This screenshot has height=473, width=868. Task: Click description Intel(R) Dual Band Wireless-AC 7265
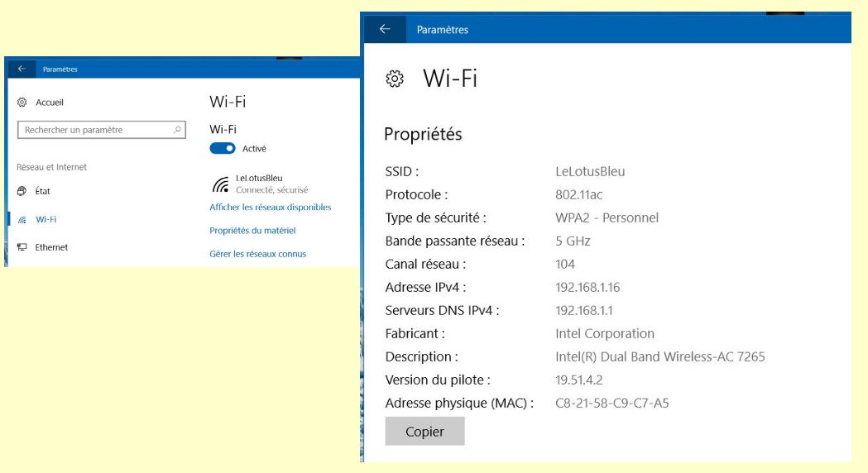point(659,357)
